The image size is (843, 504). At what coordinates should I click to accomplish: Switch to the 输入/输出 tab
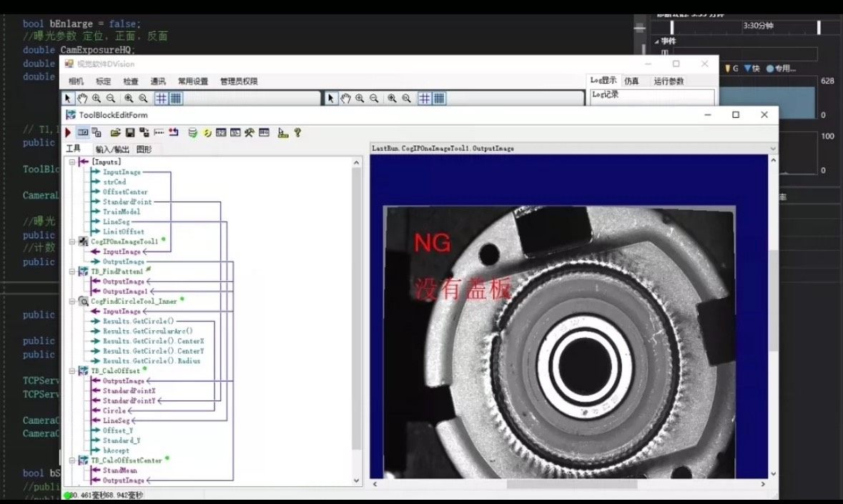pyautogui.click(x=112, y=149)
